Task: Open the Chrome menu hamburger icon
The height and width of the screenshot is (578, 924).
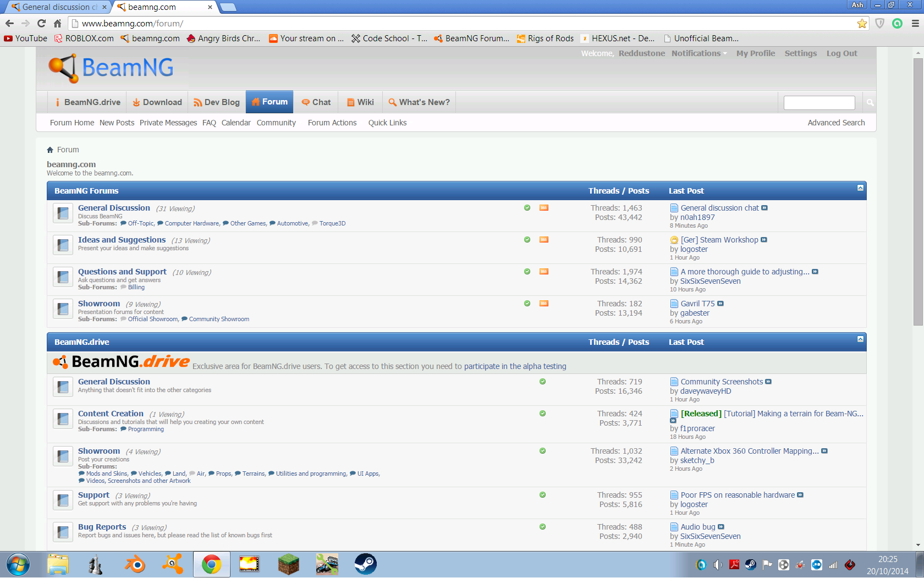Action: 915,23
